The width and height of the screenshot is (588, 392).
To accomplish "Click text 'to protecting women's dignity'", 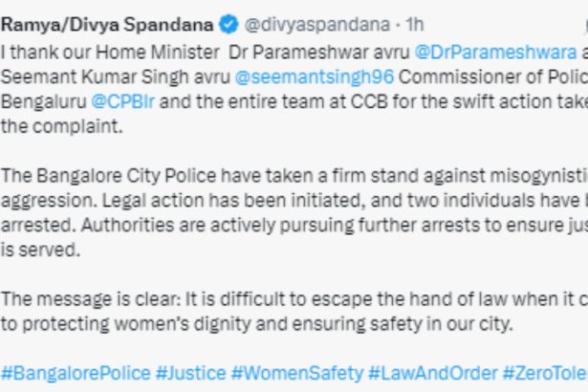I will point(125,324).
